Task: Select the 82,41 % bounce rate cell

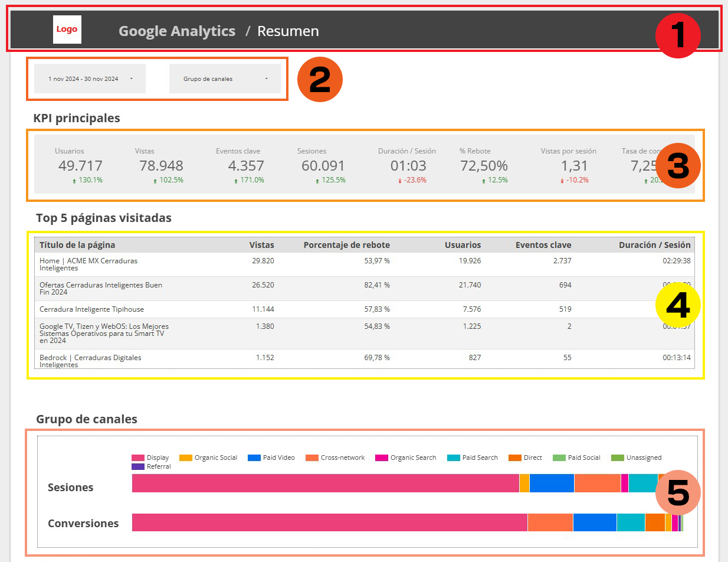Action: click(x=376, y=285)
